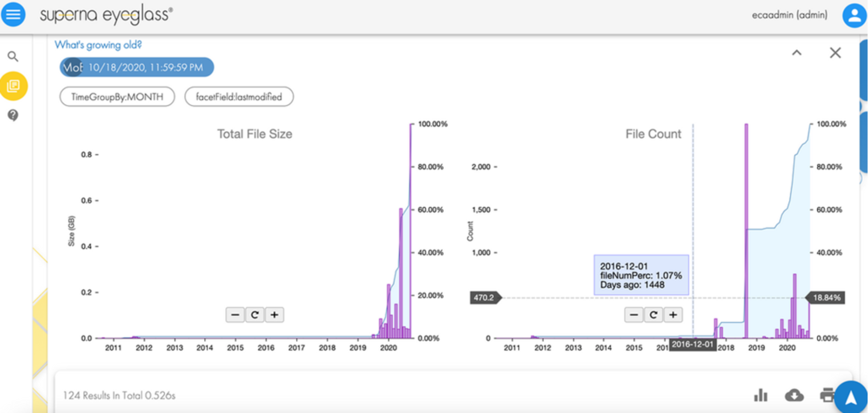Click the 18.84% crosshair value label
This screenshot has height=413, width=868.
pyautogui.click(x=825, y=298)
